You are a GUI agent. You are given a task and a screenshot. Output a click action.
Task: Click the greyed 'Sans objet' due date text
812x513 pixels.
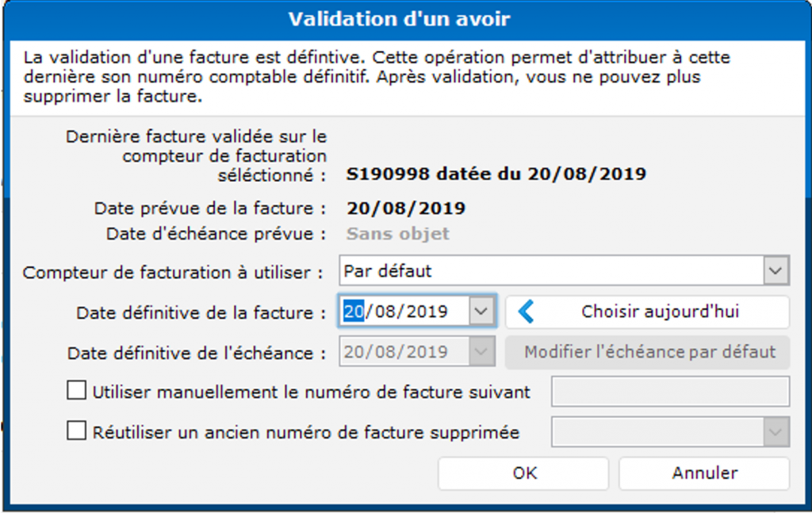[398, 234]
